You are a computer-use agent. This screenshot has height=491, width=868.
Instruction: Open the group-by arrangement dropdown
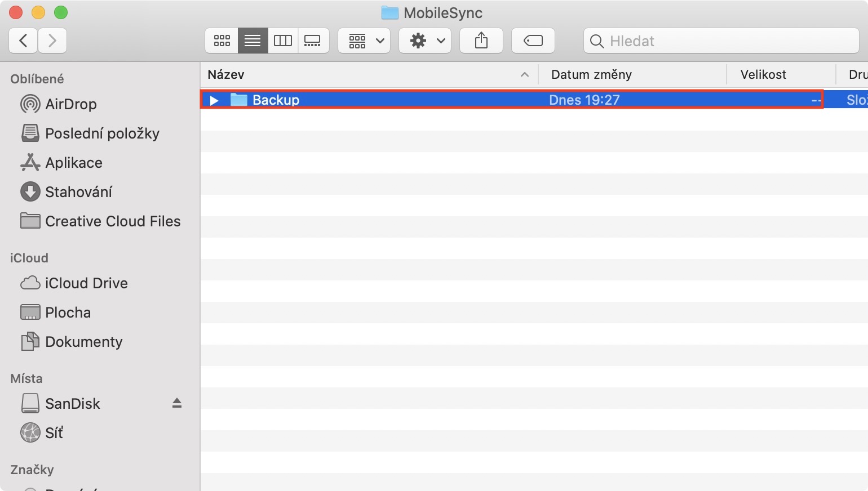click(364, 41)
